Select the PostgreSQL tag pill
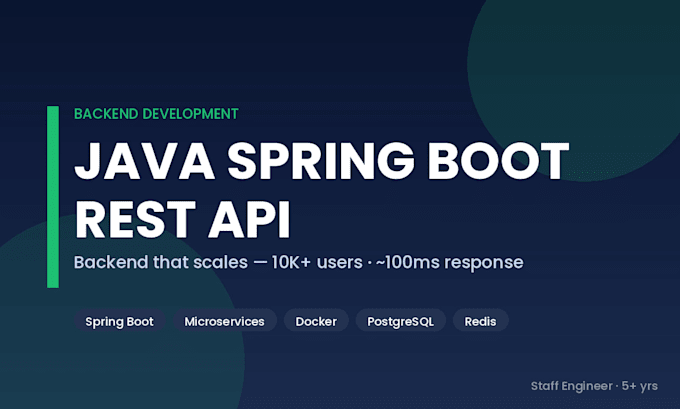 [400, 321]
